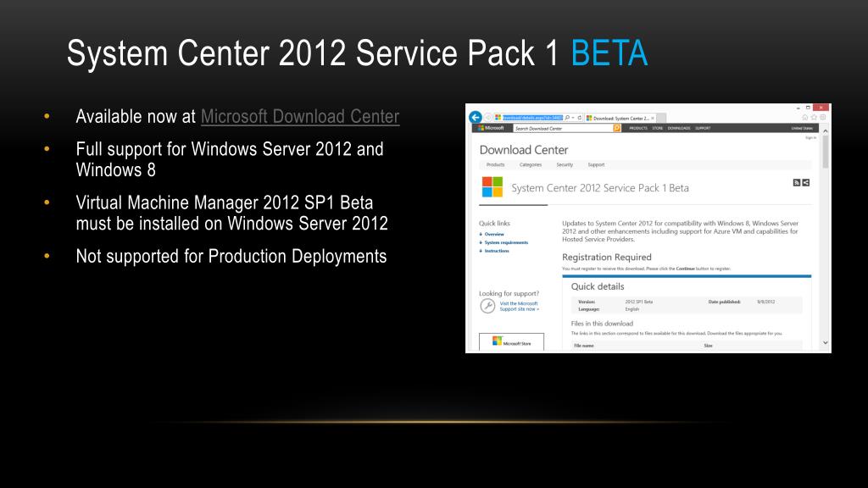Viewport: 868px width, 488px height.
Task: Close the browser window with red X
Action: (x=821, y=108)
